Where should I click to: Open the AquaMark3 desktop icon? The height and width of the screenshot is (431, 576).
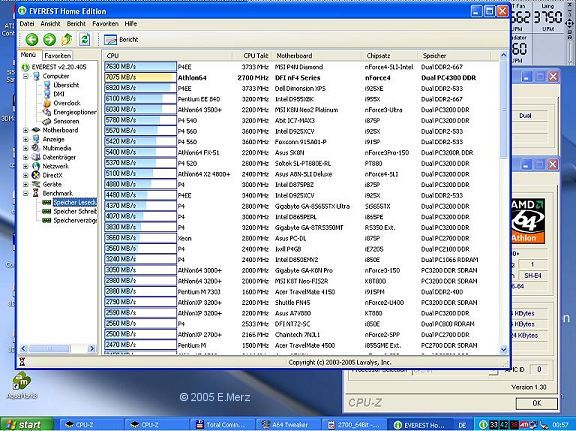click(22, 386)
